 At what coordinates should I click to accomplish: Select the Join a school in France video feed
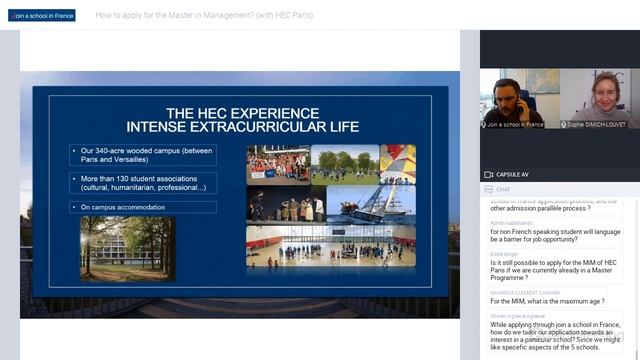(x=520, y=98)
